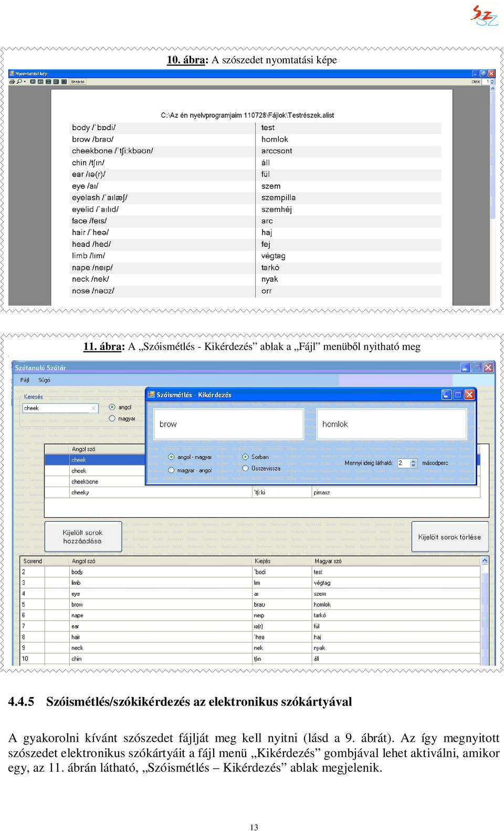Click Kijelölt sorok hozzáadása button
The width and height of the screenshot is (504, 831).
[83, 537]
